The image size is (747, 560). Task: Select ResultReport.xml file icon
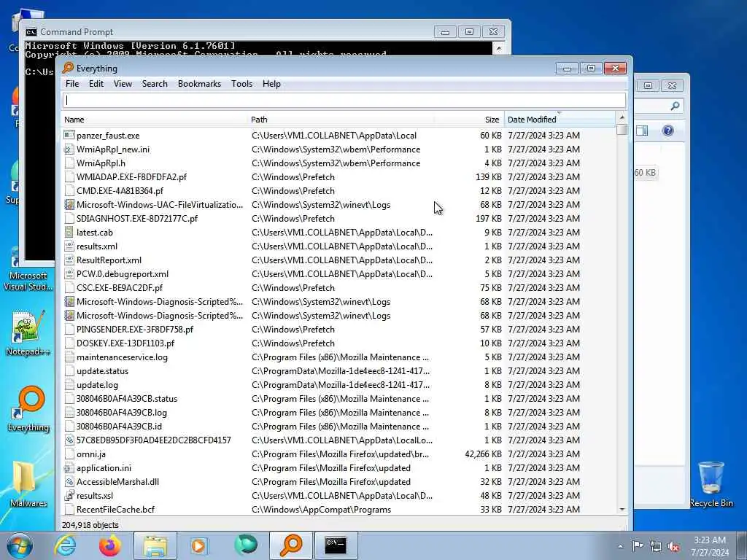(x=69, y=260)
